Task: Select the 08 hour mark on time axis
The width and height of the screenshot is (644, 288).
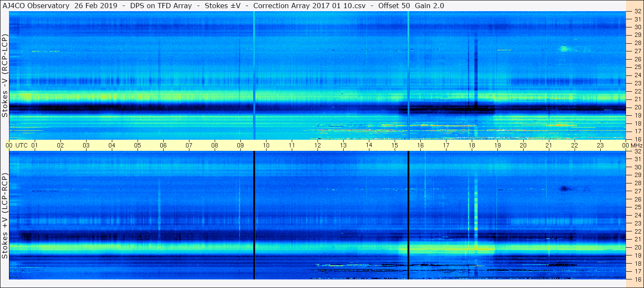Action: [x=215, y=145]
